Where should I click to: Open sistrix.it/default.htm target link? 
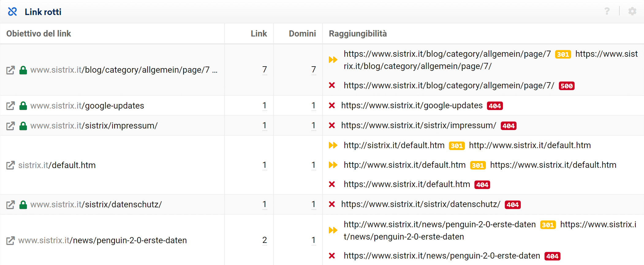(x=57, y=165)
